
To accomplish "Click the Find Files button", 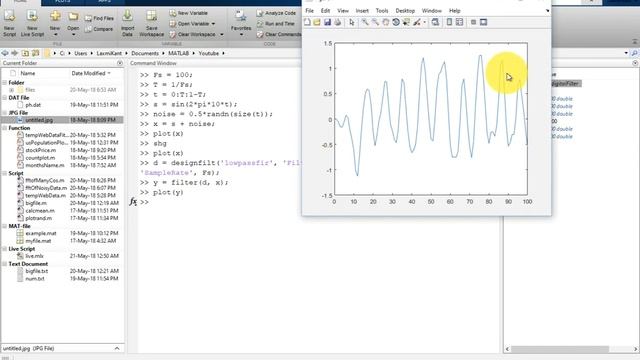I will click(99, 18).
